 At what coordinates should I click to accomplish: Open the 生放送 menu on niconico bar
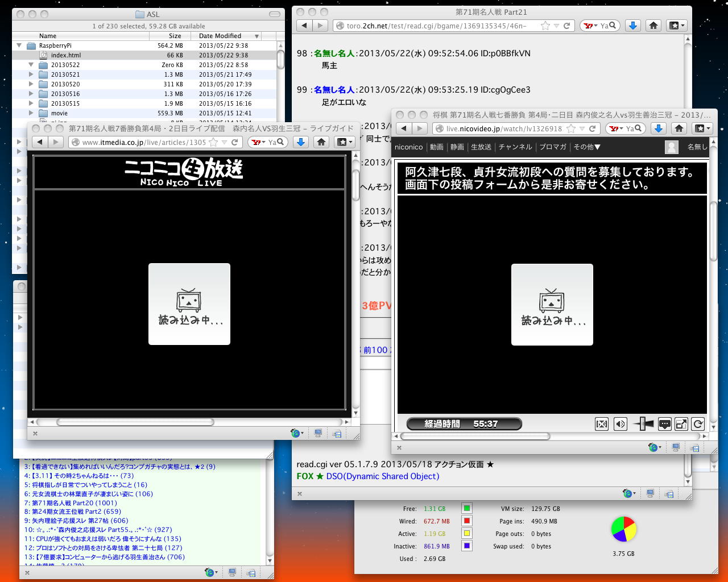click(481, 147)
